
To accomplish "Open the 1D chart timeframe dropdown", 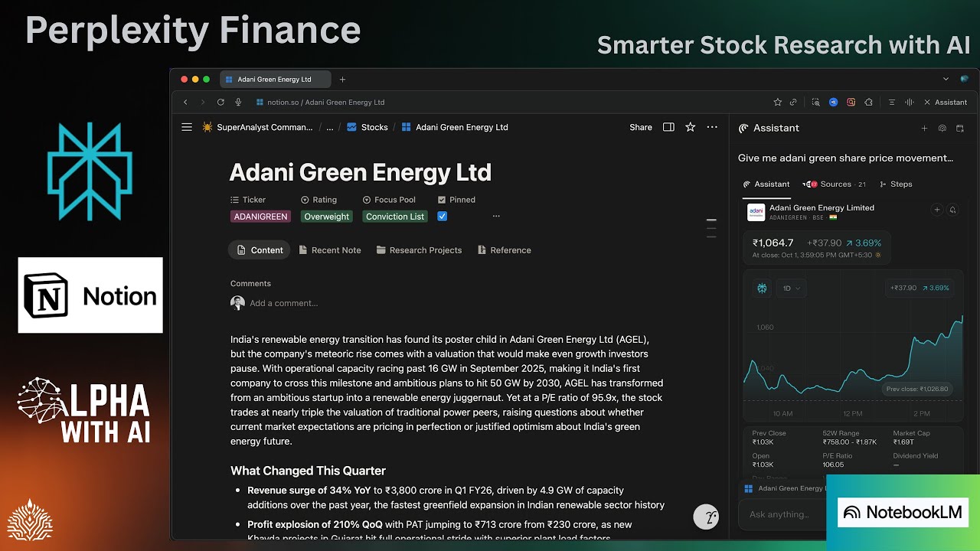I will (x=791, y=289).
